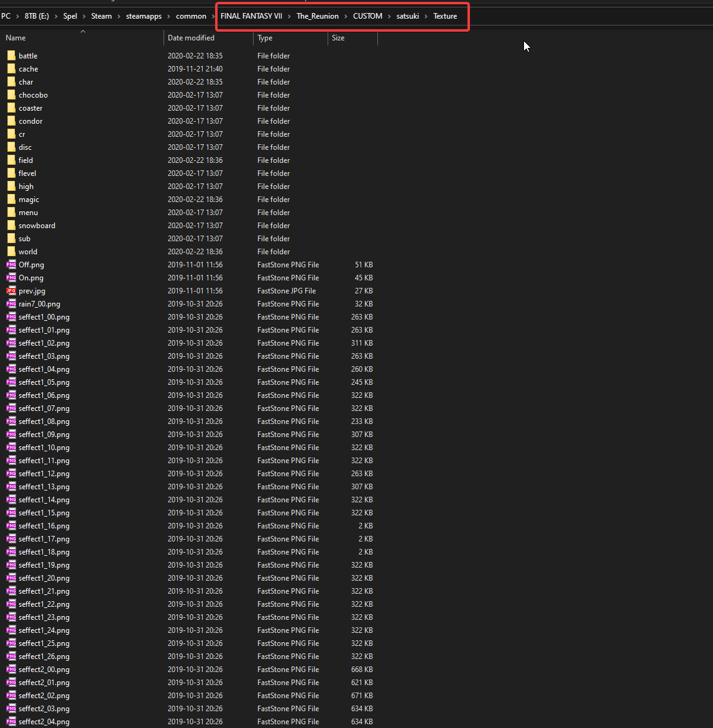The image size is (713, 728).
Task: Click the menu folder icon
Action: point(11,212)
